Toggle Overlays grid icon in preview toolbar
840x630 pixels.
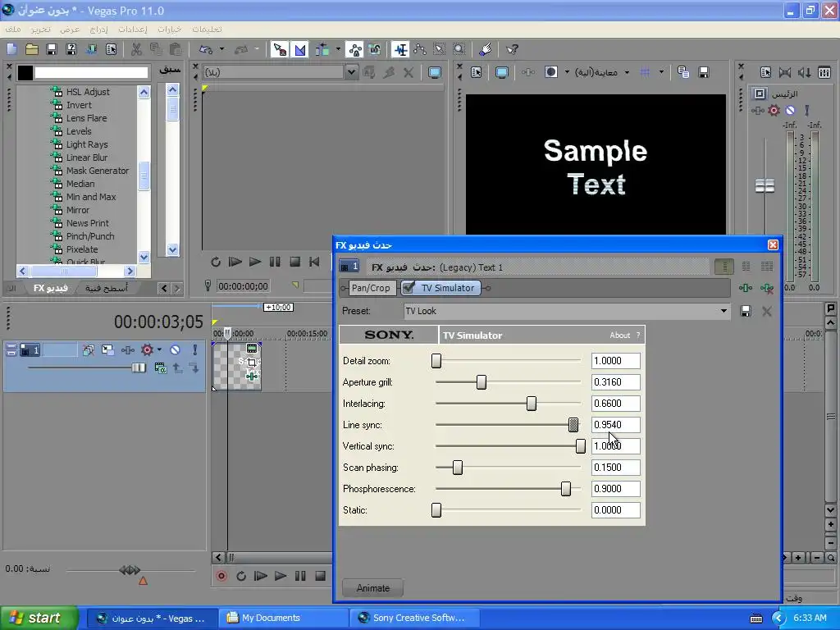[x=645, y=72]
